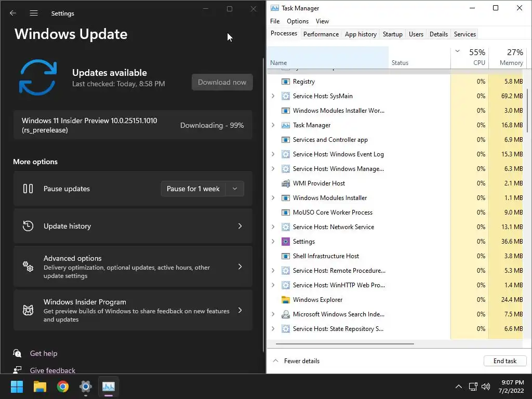Open the Options menu in Task Manager

click(x=298, y=21)
